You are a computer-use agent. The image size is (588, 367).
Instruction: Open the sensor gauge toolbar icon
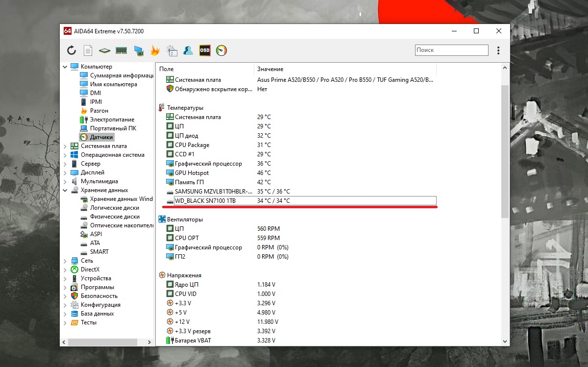(x=221, y=50)
